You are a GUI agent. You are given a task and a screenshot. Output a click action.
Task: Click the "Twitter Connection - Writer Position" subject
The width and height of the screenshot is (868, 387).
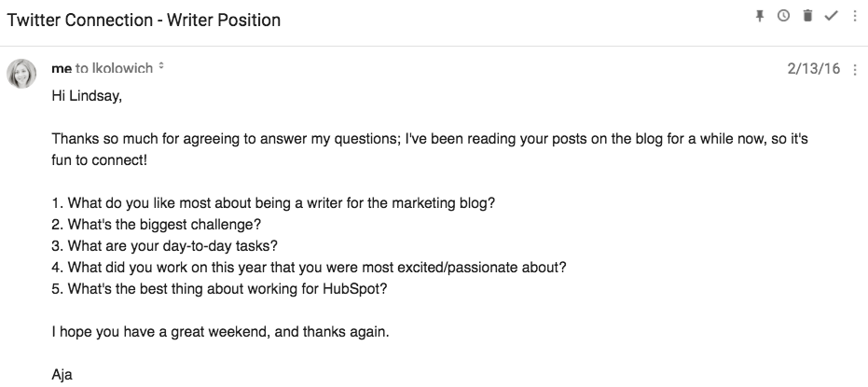point(144,20)
